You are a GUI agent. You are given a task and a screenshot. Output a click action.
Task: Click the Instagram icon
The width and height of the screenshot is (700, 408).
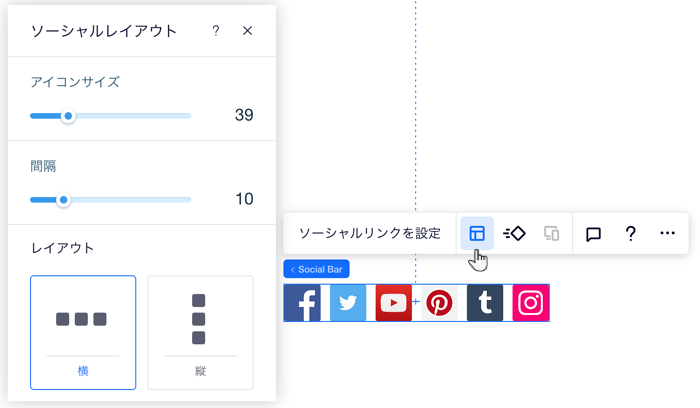(x=530, y=303)
